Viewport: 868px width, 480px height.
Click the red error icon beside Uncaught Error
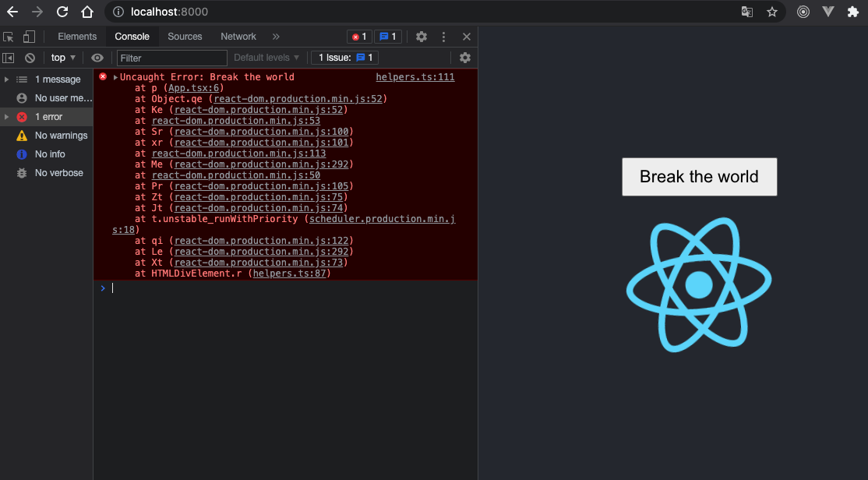103,76
